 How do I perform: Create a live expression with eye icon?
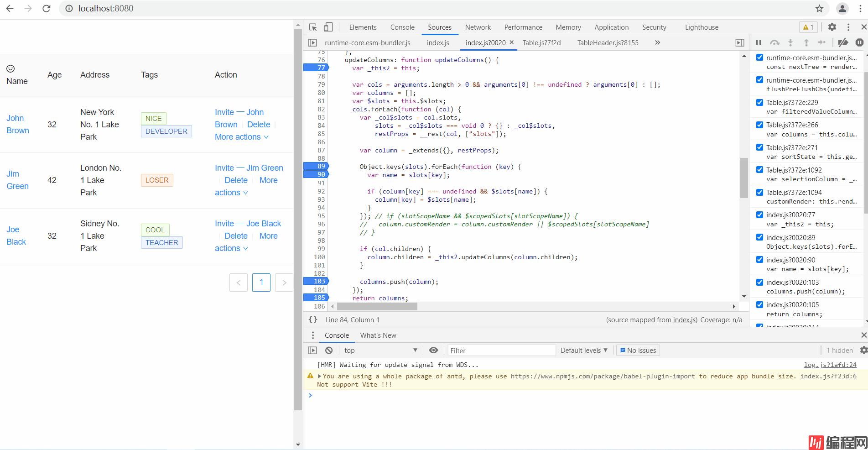point(433,351)
